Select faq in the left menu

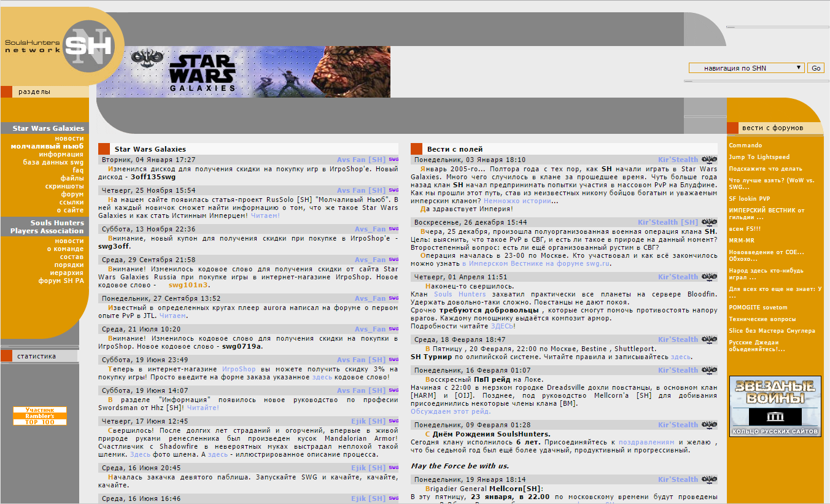tap(79, 171)
